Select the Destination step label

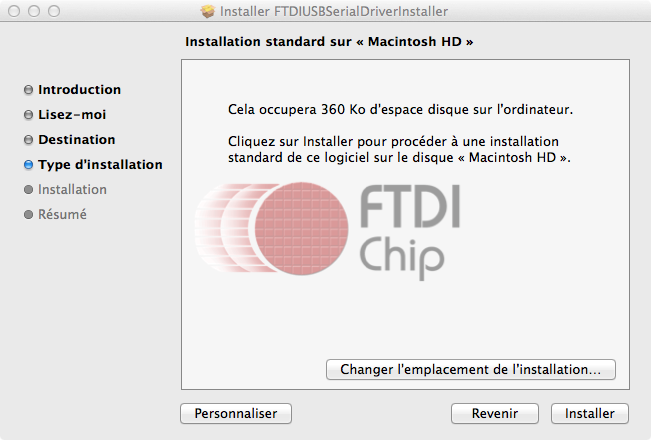pyautogui.click(x=76, y=140)
